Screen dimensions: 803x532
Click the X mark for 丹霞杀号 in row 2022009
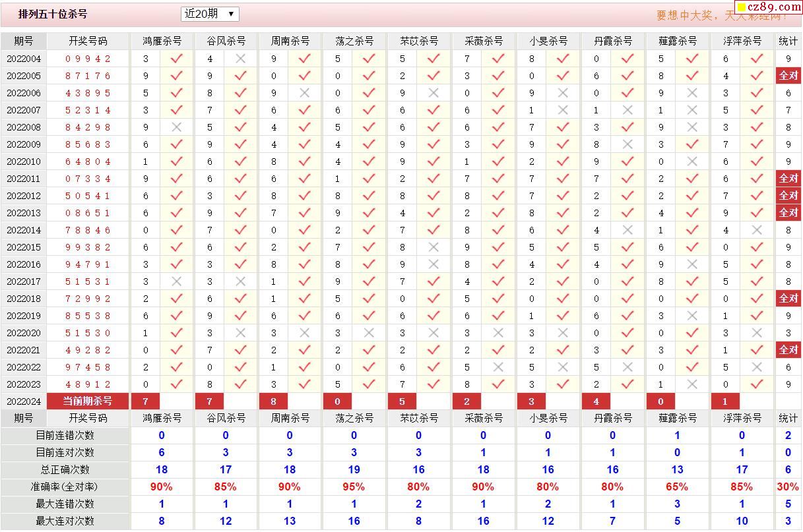point(628,144)
